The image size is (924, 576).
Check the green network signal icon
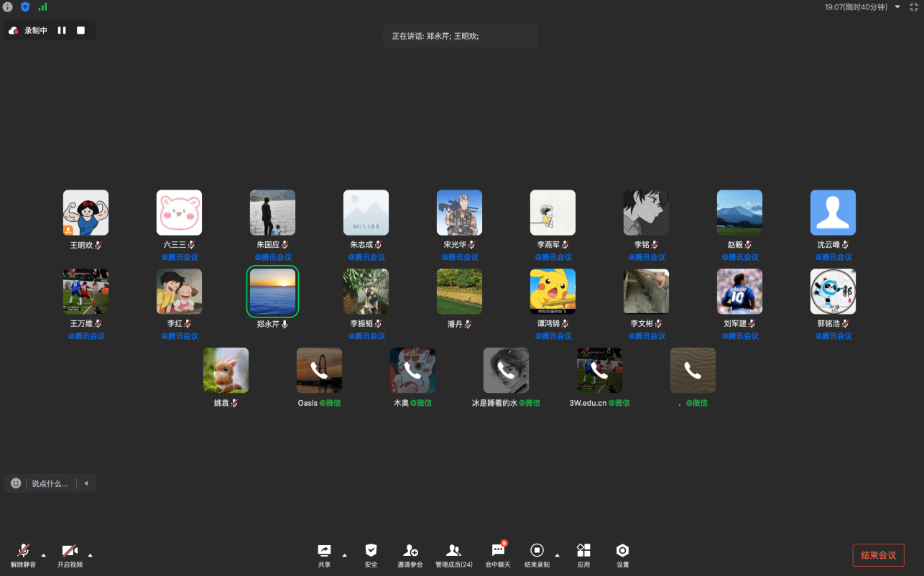click(x=42, y=6)
